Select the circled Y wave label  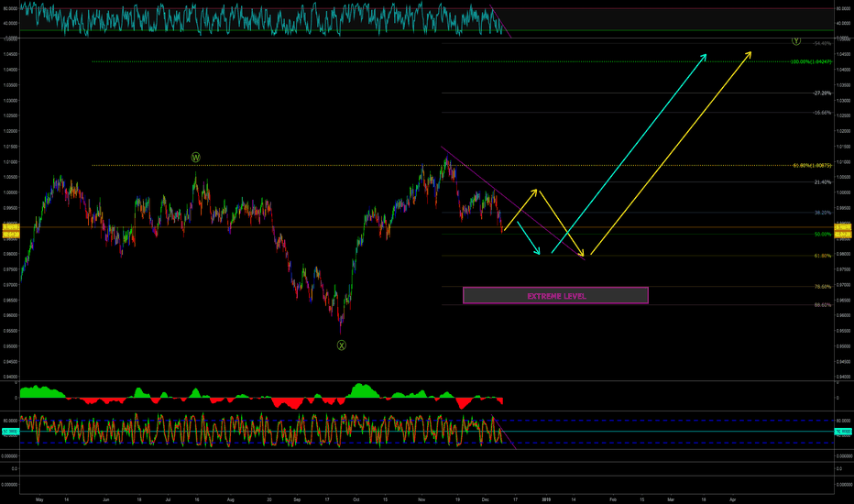(795, 41)
